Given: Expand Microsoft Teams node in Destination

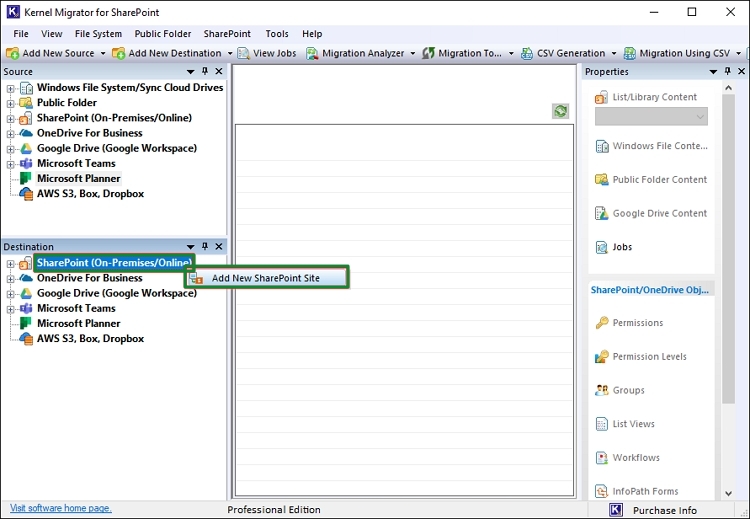Looking at the screenshot, I should click(x=11, y=309).
